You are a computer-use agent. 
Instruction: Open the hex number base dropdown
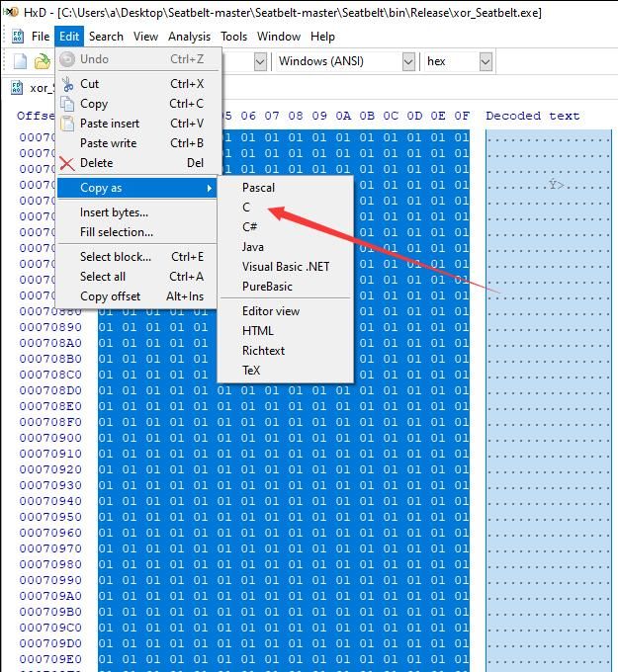tap(458, 61)
